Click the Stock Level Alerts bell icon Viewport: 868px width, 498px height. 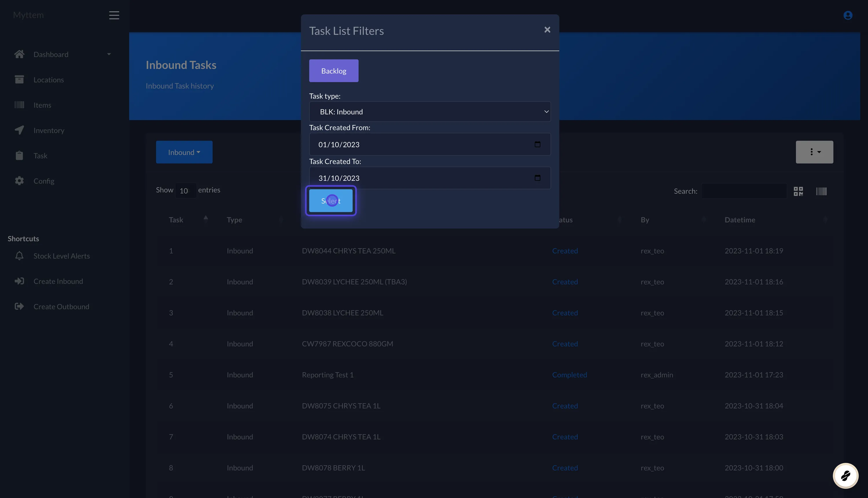pos(19,256)
